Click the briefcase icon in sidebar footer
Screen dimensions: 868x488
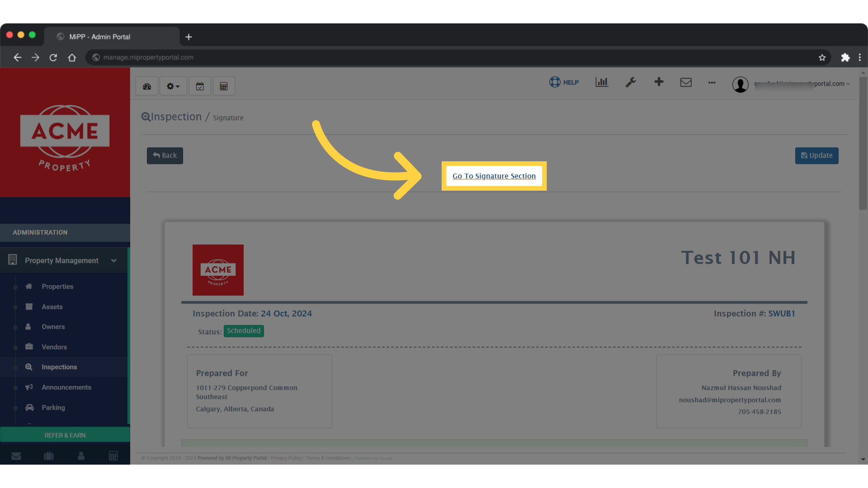48,456
